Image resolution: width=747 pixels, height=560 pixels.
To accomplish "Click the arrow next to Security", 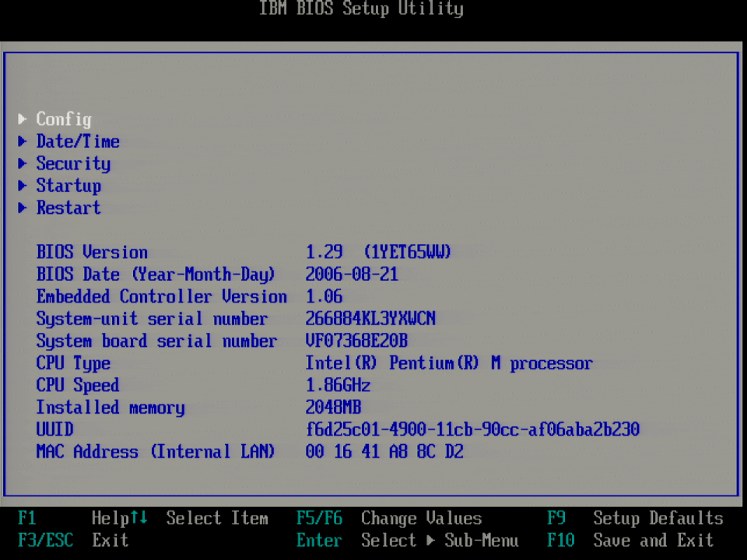I will tap(23, 163).
